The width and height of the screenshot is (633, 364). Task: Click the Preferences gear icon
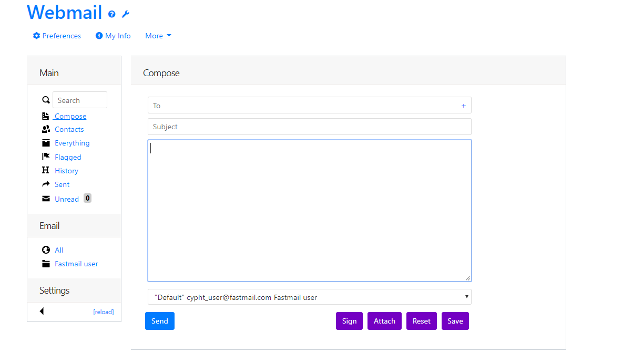(x=36, y=36)
